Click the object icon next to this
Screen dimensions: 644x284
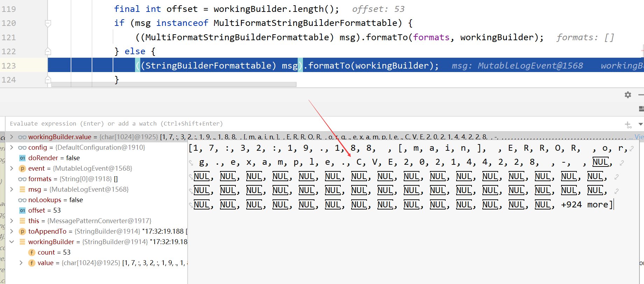point(22,221)
